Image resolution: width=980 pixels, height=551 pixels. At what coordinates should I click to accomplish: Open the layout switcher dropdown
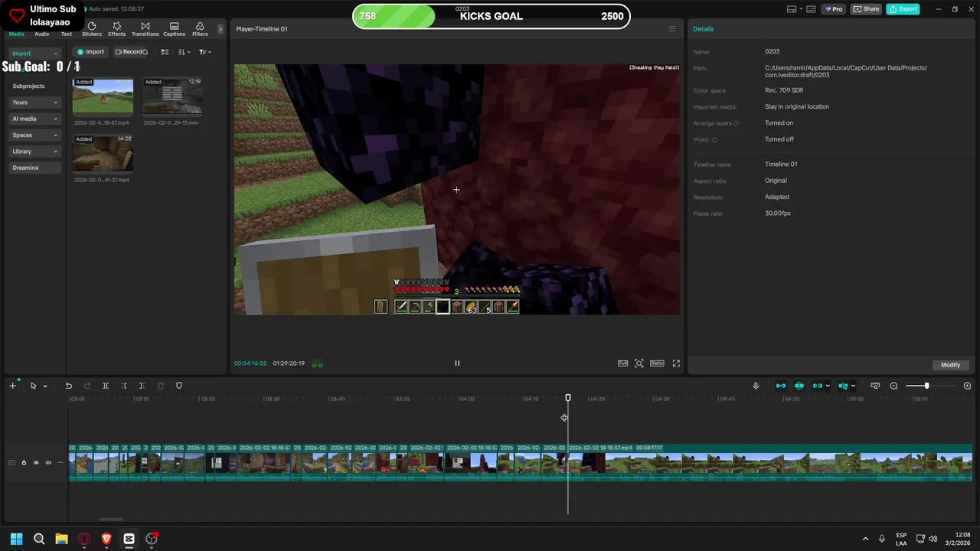click(796, 9)
